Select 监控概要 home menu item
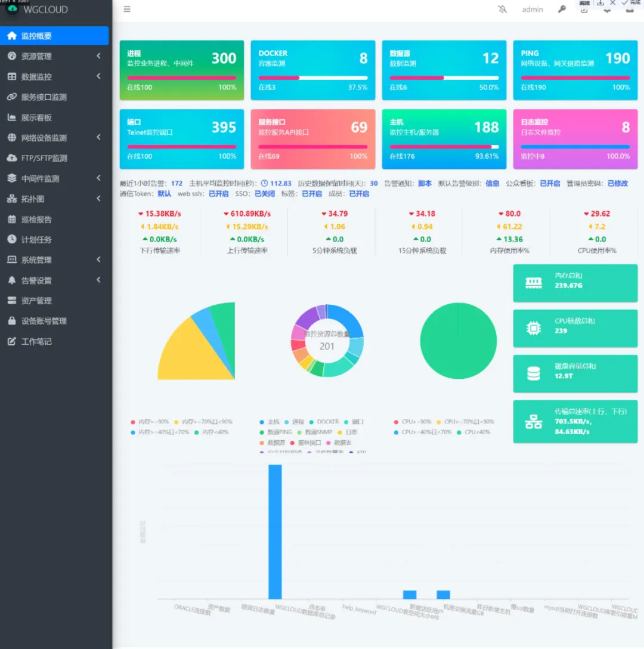Viewport: 644px width, 649px height. click(x=54, y=36)
